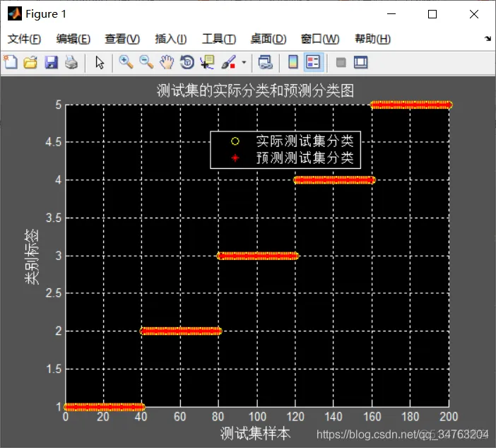
Task: Click the Link Plot toolbar icon
Action: coord(265,62)
